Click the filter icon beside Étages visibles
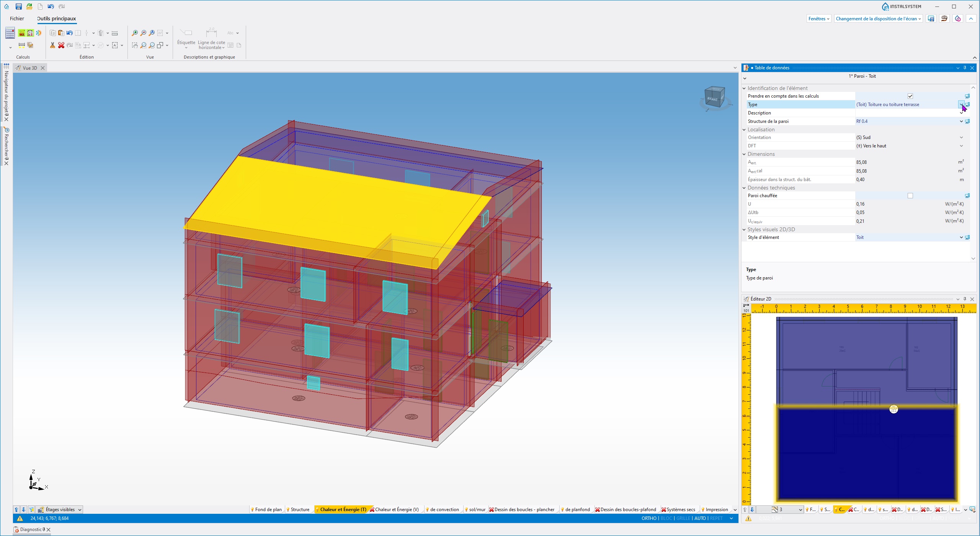The height and width of the screenshot is (536, 980). (31, 510)
